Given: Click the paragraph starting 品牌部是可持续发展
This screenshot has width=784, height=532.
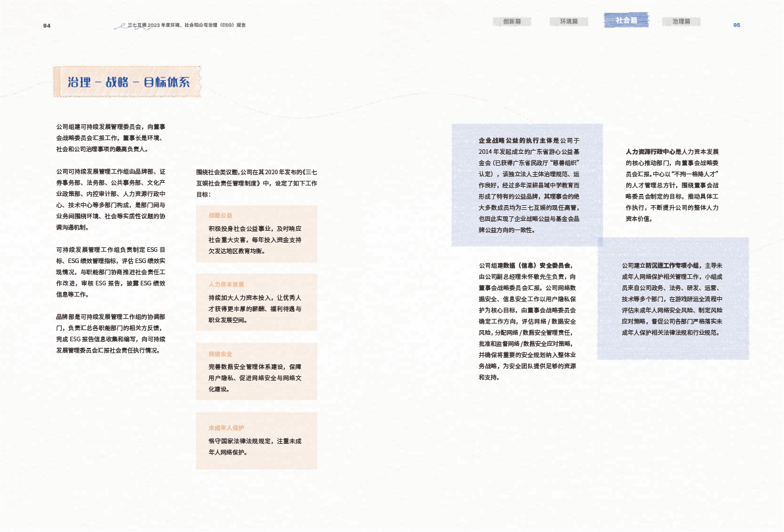Looking at the screenshot, I should [110, 333].
